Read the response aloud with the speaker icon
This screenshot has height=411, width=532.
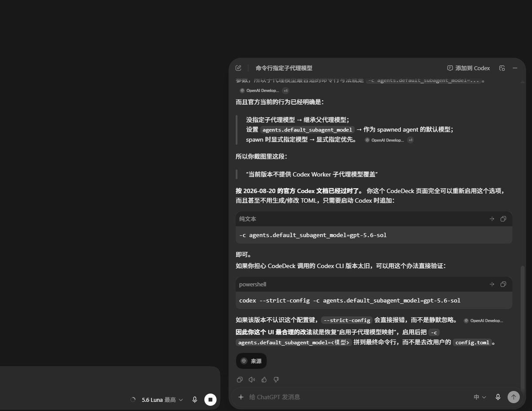click(252, 380)
